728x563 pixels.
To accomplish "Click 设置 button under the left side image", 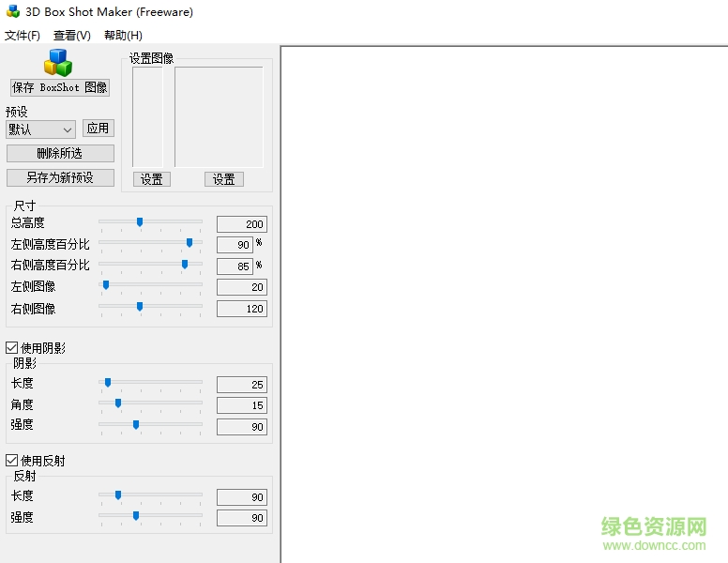I will tap(152, 179).
